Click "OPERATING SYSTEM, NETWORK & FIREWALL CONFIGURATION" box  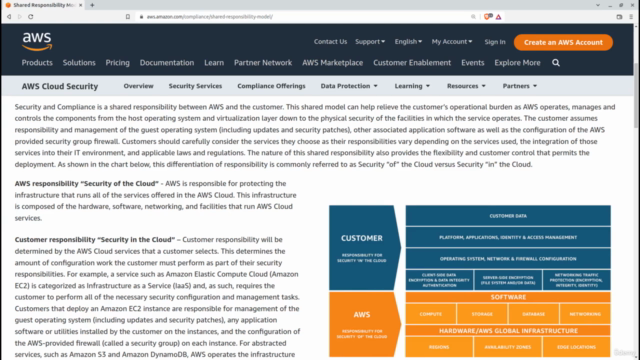(x=508, y=259)
